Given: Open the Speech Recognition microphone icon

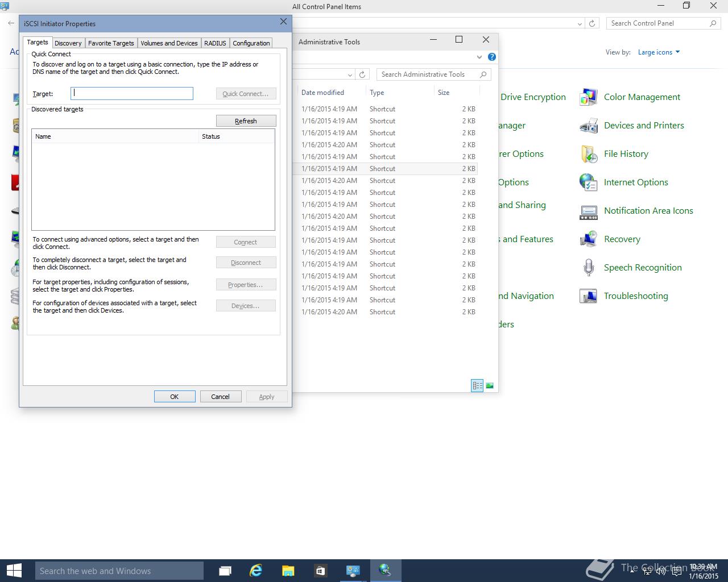Looking at the screenshot, I should point(588,268).
